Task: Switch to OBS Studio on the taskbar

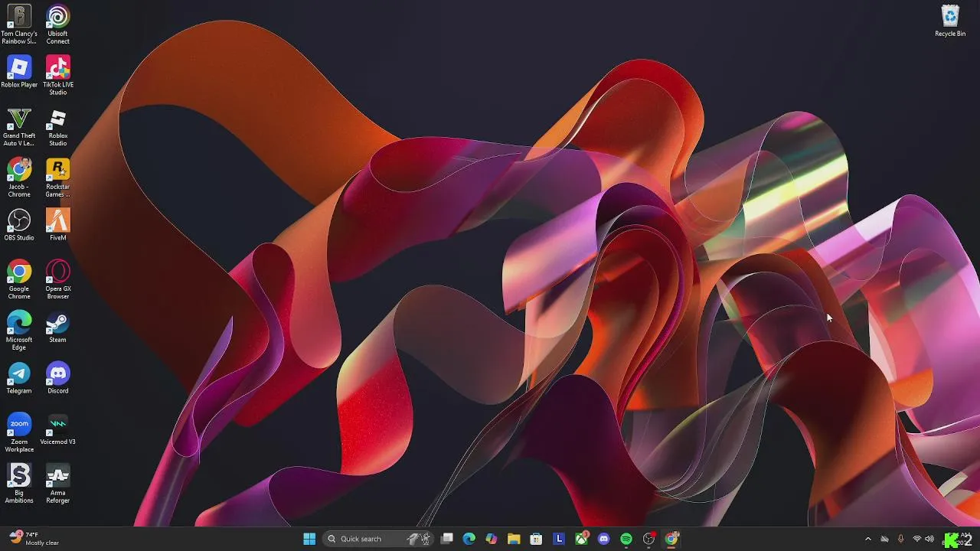Action: click(648, 539)
